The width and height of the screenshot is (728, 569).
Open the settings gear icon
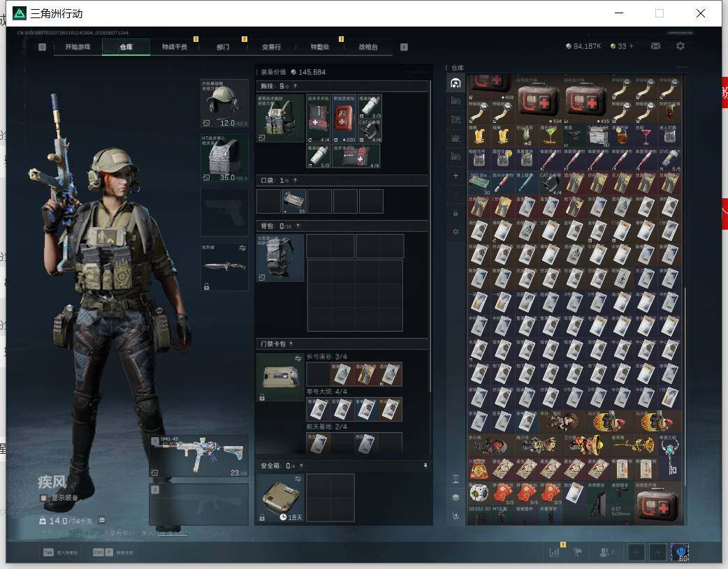[680, 46]
